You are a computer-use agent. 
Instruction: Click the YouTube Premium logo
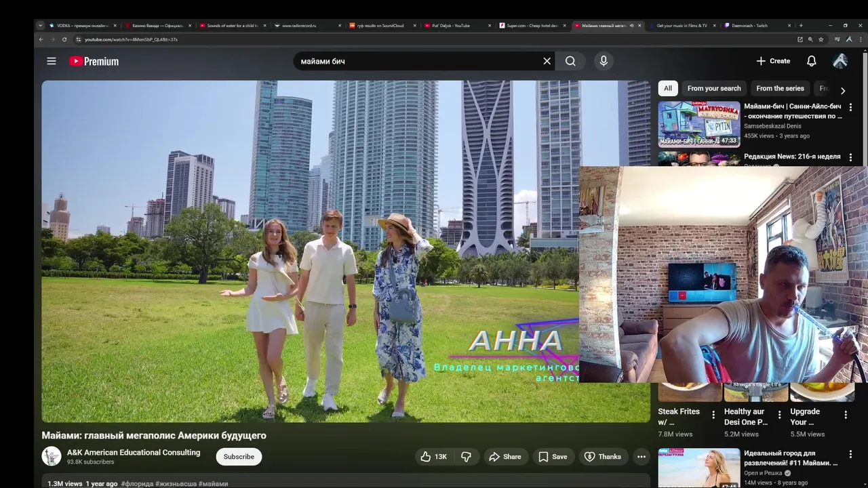pyautogui.click(x=94, y=61)
